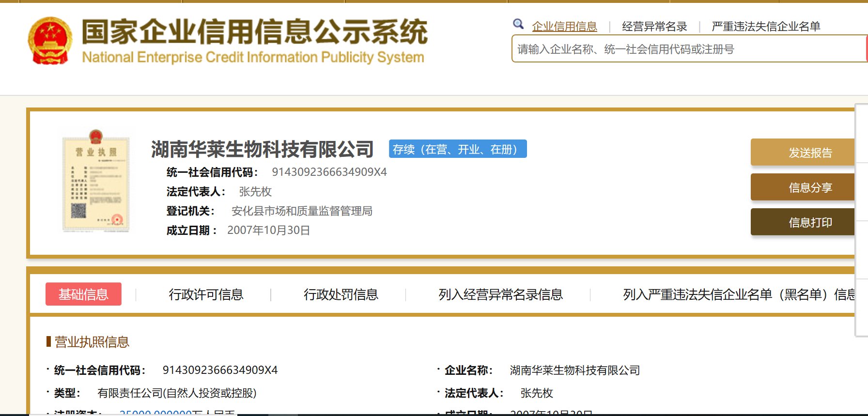Viewport: 868px width, 416px height.
Task: Click the 营业执照信息 section heading
Action: [92, 342]
